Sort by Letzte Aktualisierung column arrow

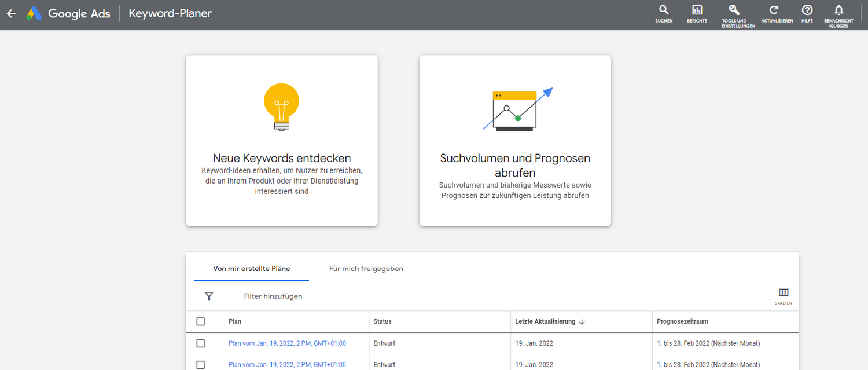click(582, 322)
